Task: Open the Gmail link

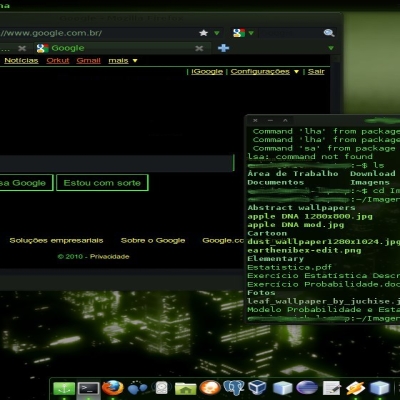Action: click(x=88, y=60)
